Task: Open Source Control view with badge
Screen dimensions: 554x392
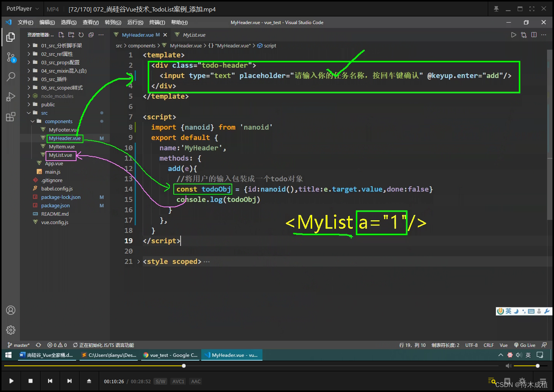Action: pyautogui.click(x=11, y=57)
